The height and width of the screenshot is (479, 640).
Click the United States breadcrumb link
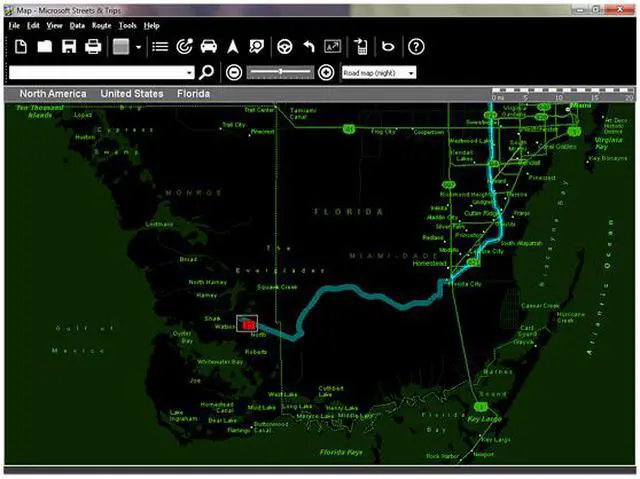[131, 94]
